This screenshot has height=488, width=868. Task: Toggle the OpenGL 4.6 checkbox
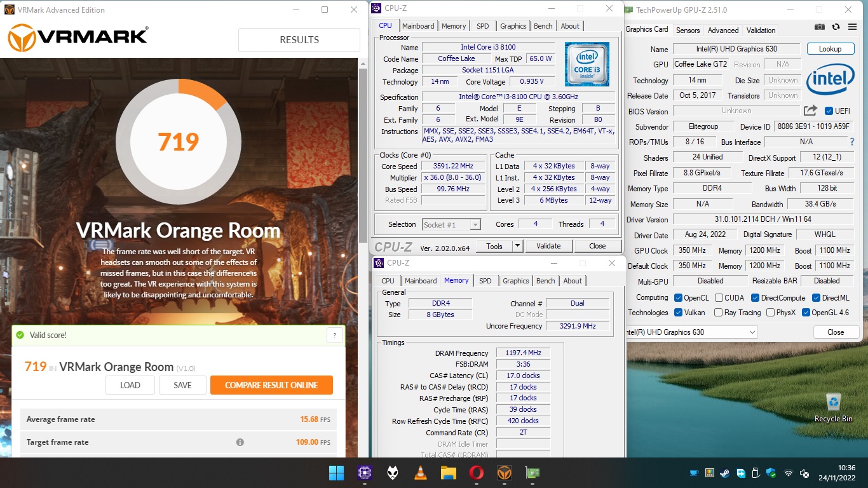click(x=806, y=313)
